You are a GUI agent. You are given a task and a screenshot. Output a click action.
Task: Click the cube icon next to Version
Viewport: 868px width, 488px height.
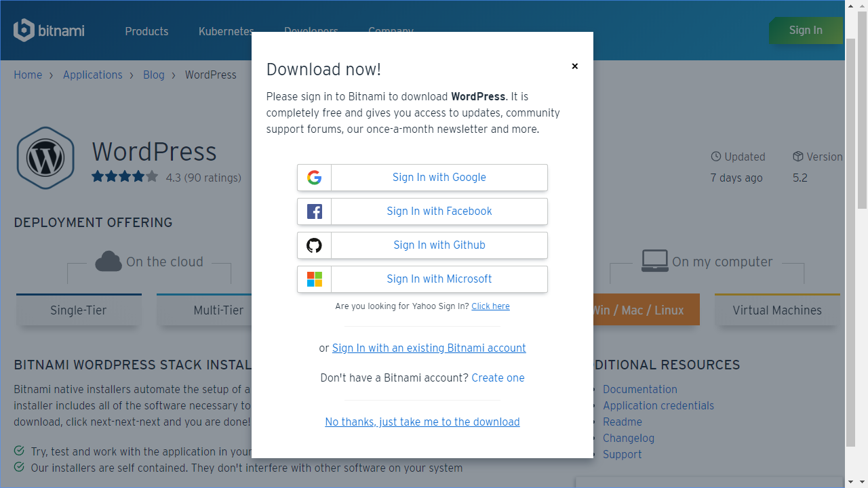(797, 157)
